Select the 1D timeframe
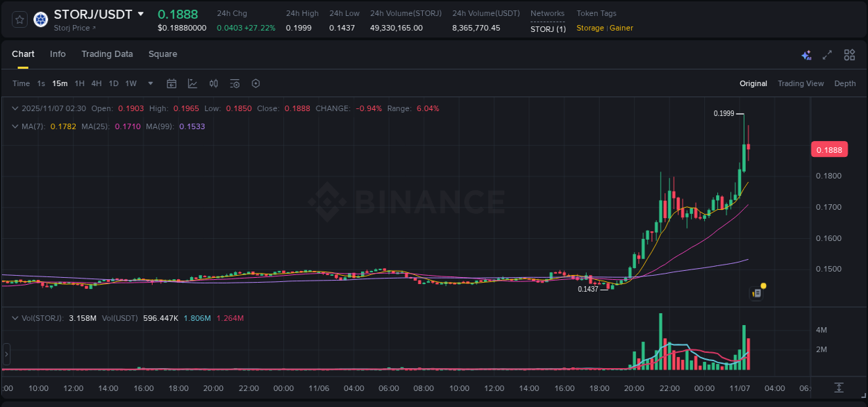 point(113,83)
